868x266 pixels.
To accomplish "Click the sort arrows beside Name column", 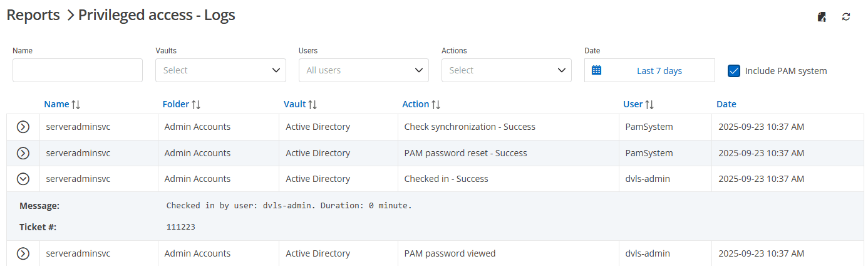I will pyautogui.click(x=76, y=104).
